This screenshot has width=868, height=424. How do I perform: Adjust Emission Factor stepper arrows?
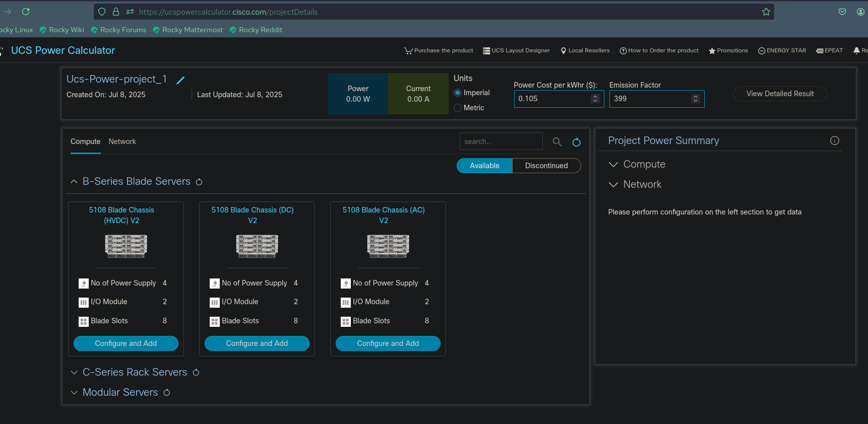pyautogui.click(x=696, y=99)
